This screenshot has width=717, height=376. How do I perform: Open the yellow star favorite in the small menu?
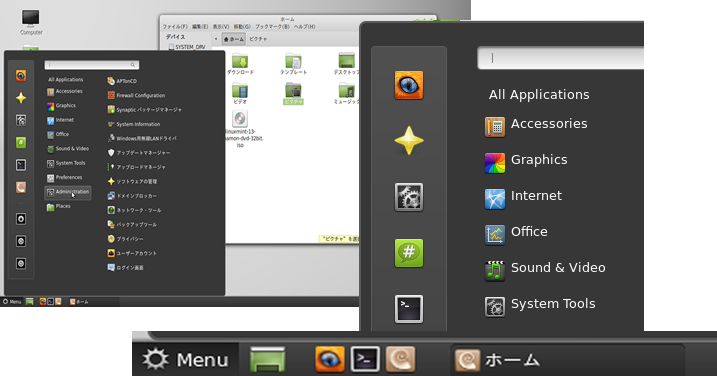coord(21,98)
